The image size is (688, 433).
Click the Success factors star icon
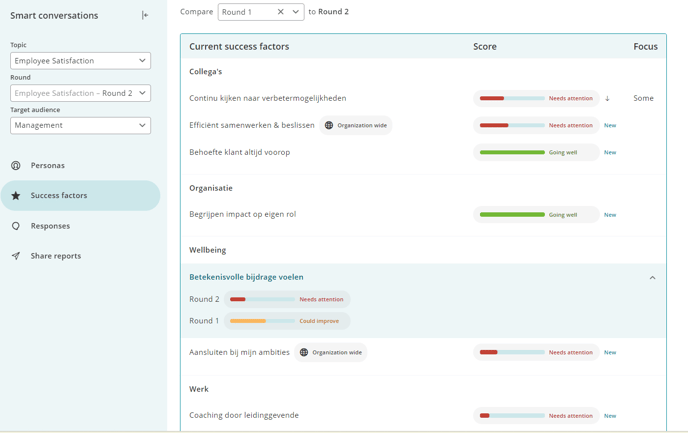click(x=16, y=196)
